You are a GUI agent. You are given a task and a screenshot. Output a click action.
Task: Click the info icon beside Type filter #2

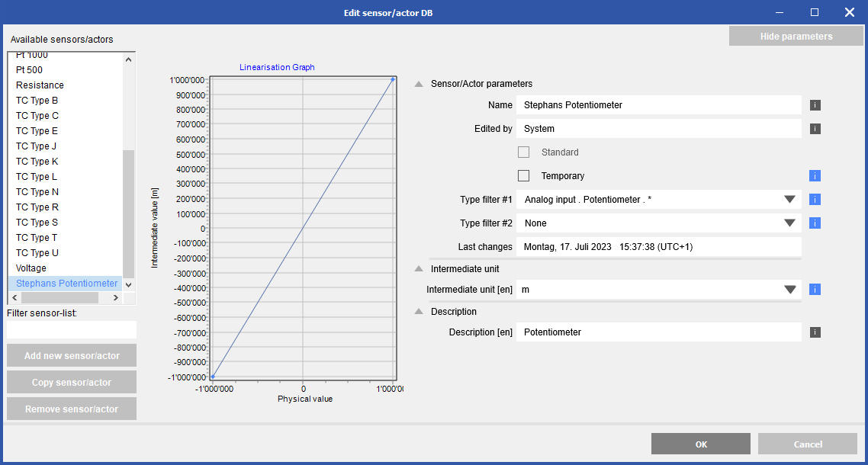point(815,223)
